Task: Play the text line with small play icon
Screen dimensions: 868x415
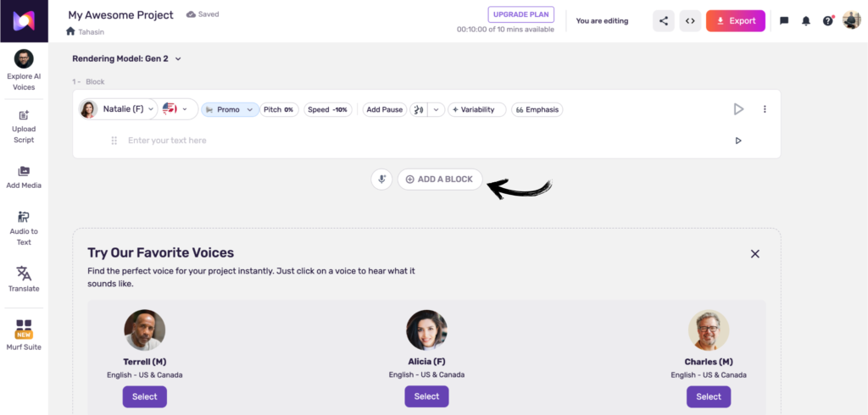Action: pyautogui.click(x=738, y=141)
